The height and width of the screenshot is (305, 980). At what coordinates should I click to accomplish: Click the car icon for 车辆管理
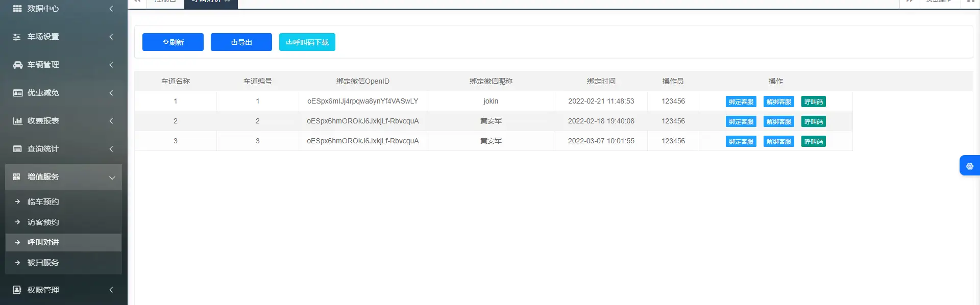click(x=17, y=65)
